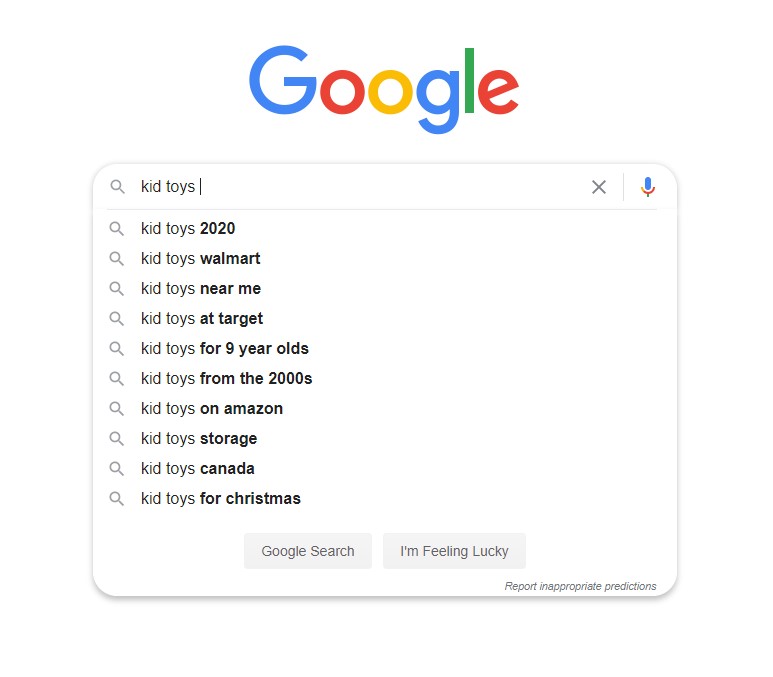Click the magnifier icon beside "kid toys 2020"
The image size is (773, 677).
point(117,228)
